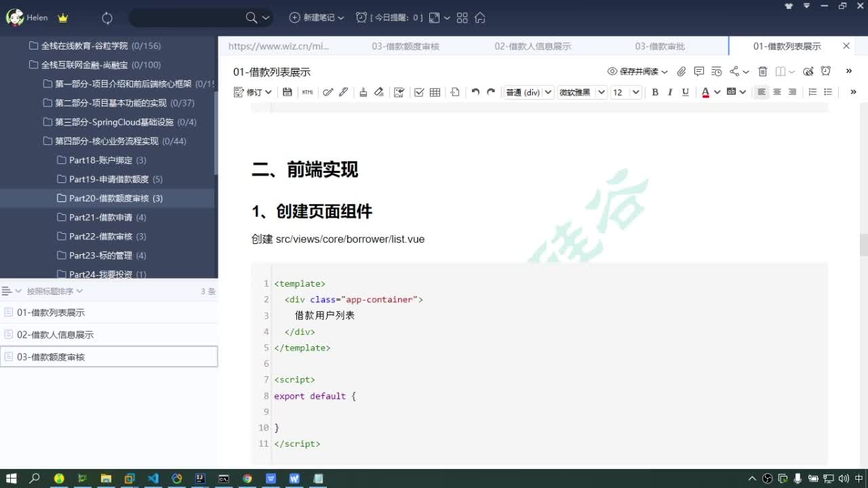Switch to the 02-借款人信息展示 tab

[x=532, y=46]
